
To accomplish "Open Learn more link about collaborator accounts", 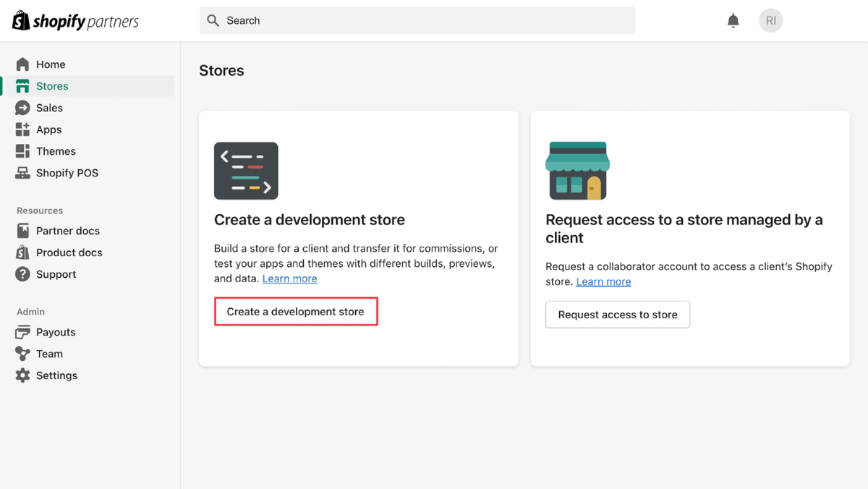I will click(603, 281).
